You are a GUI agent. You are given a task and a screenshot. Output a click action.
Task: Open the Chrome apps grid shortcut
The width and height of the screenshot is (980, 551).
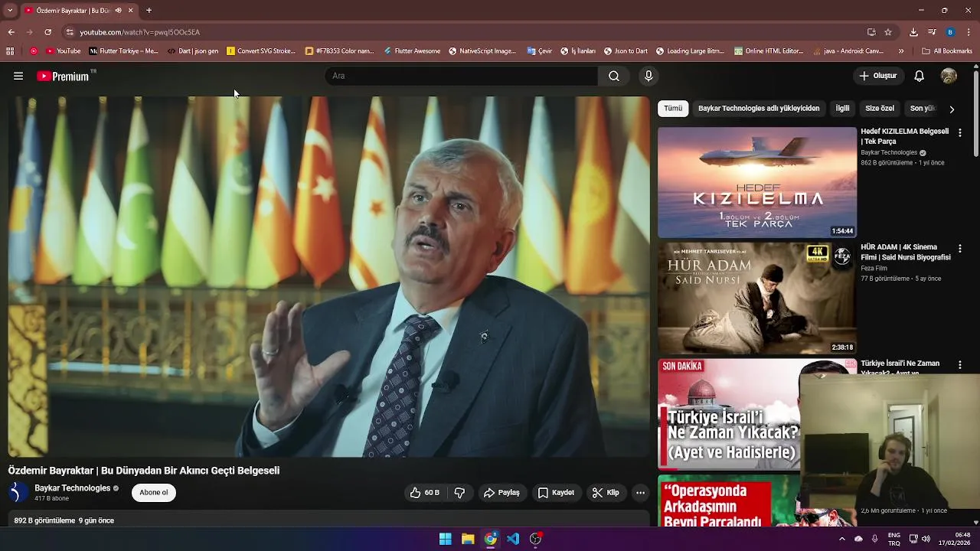[x=10, y=51]
